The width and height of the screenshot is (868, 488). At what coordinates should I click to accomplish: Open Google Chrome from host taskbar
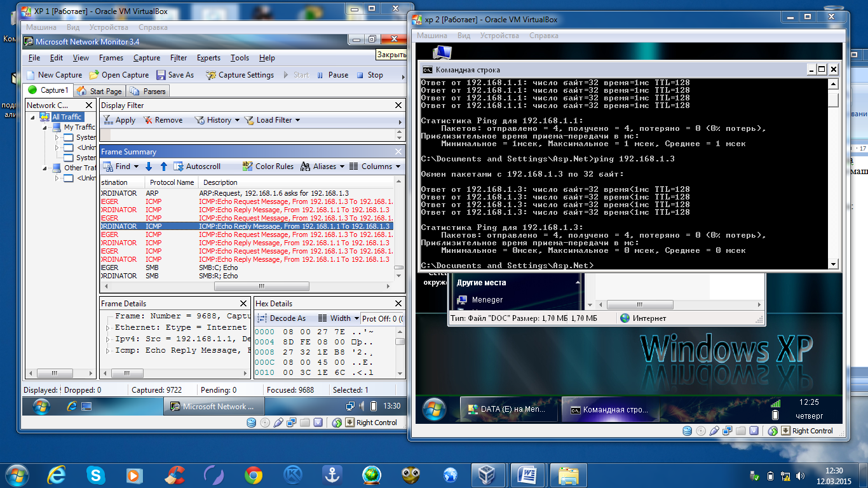coord(254,475)
